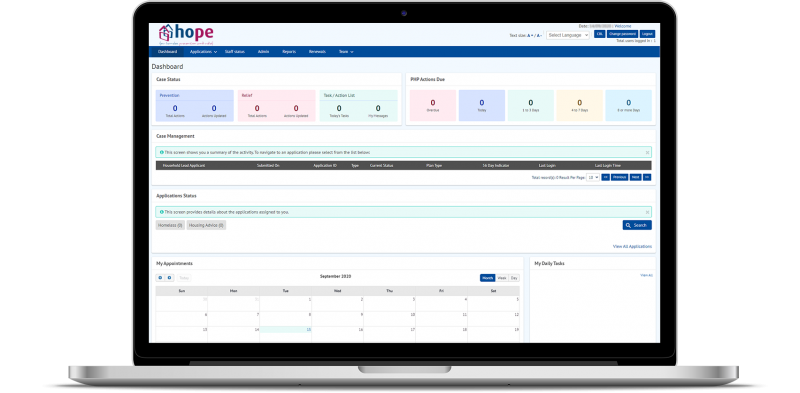
Task: Sort by Household Lead Applicant column
Action: [x=183, y=165]
